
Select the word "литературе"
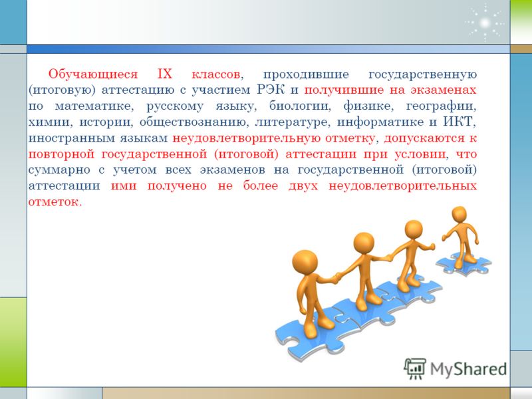coord(292,122)
